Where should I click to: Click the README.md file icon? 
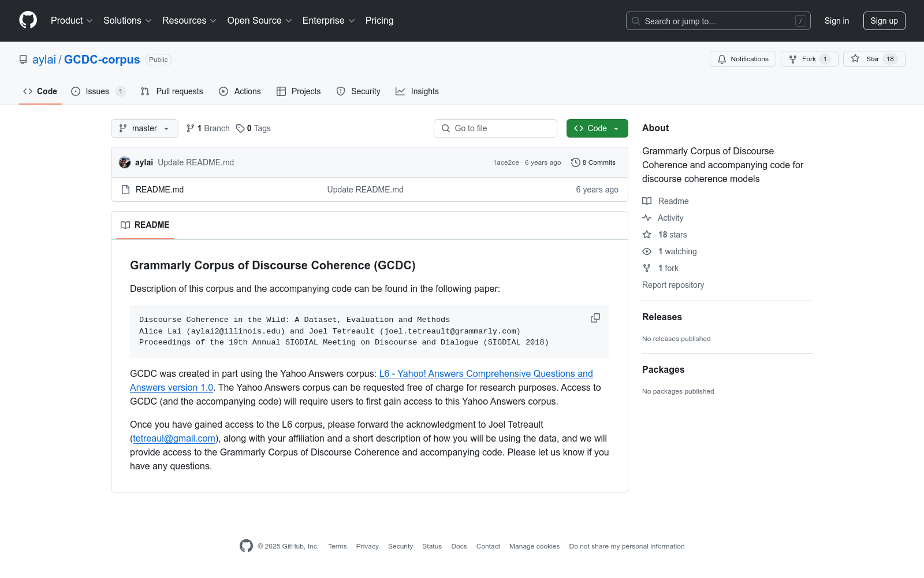tap(126, 190)
